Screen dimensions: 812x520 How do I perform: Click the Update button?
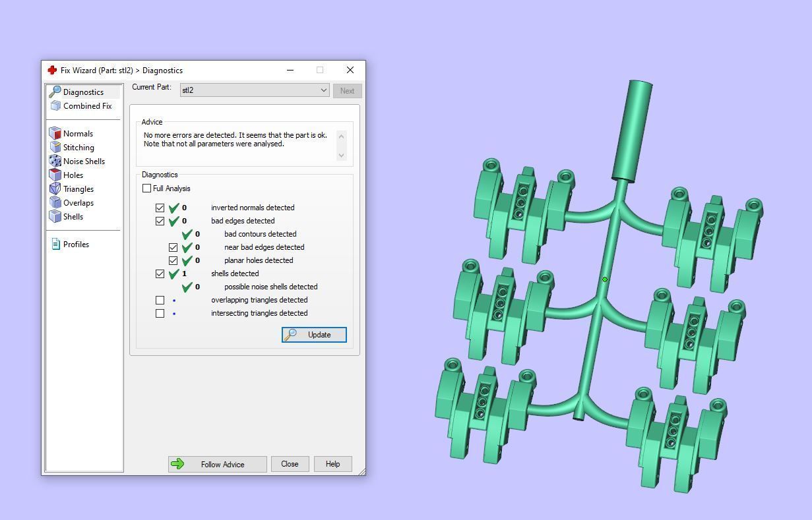(x=314, y=335)
